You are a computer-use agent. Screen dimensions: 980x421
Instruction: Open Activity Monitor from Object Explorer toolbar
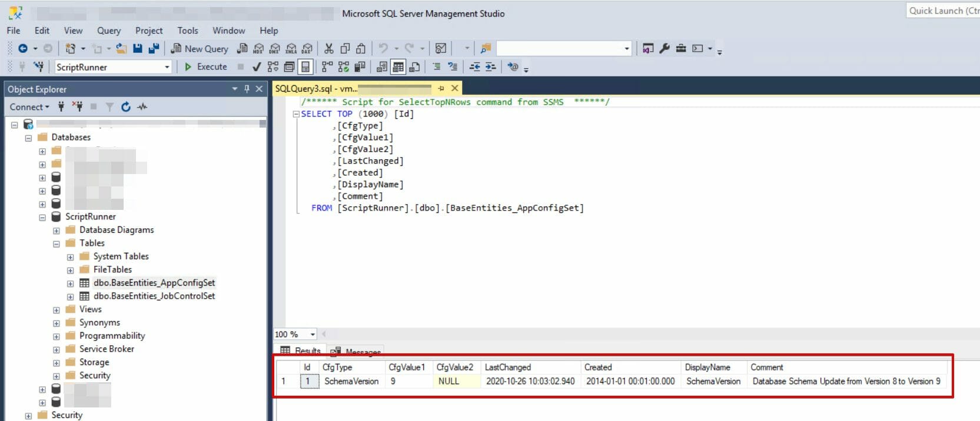point(142,107)
